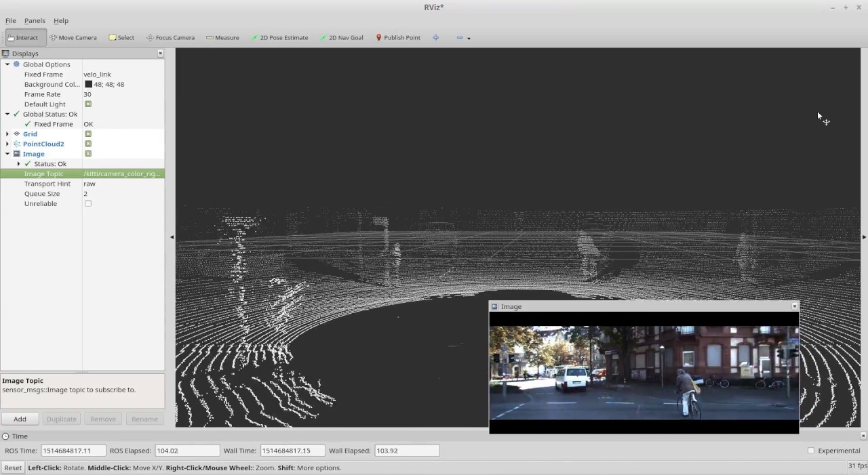Click the Background Color swatch
868x475 pixels.
[x=88, y=85]
